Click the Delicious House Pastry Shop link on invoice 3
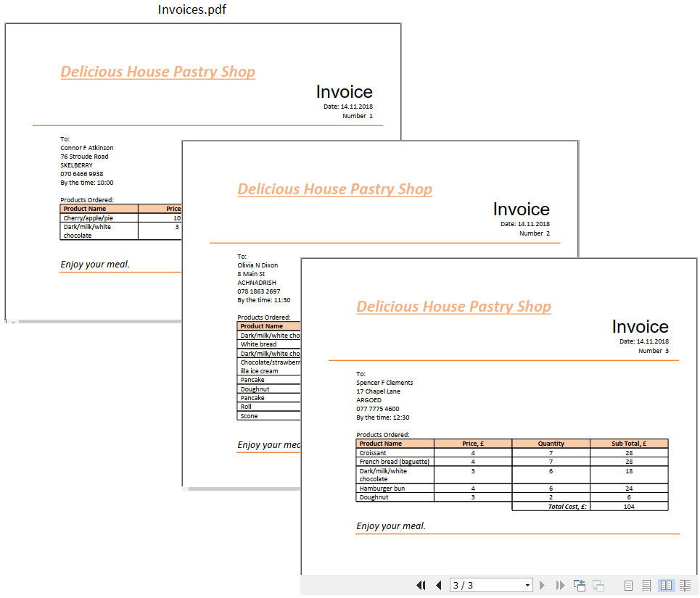The image size is (700, 598). [x=453, y=307]
